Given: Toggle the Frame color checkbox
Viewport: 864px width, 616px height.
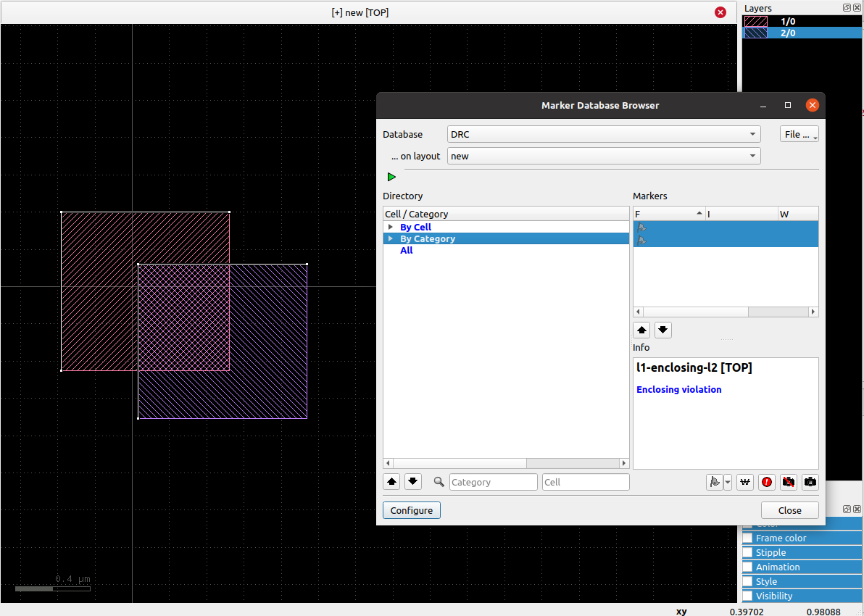Looking at the screenshot, I should click(x=747, y=538).
